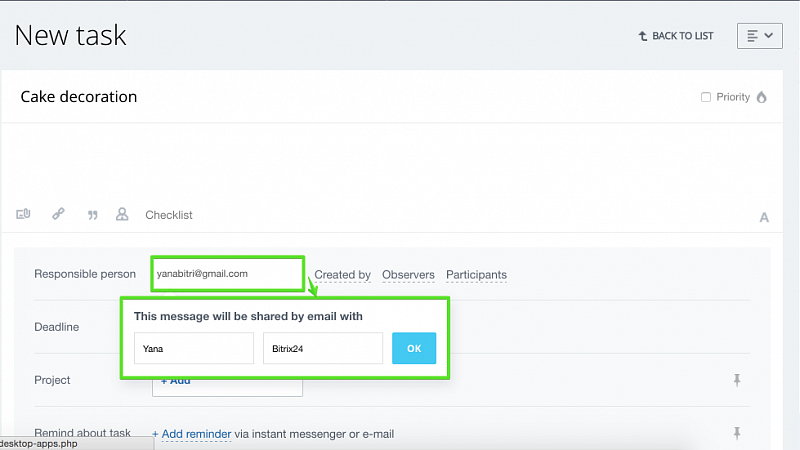Image resolution: width=800 pixels, height=450 pixels.
Task: Enable the Priority checkbox
Action: (706, 97)
